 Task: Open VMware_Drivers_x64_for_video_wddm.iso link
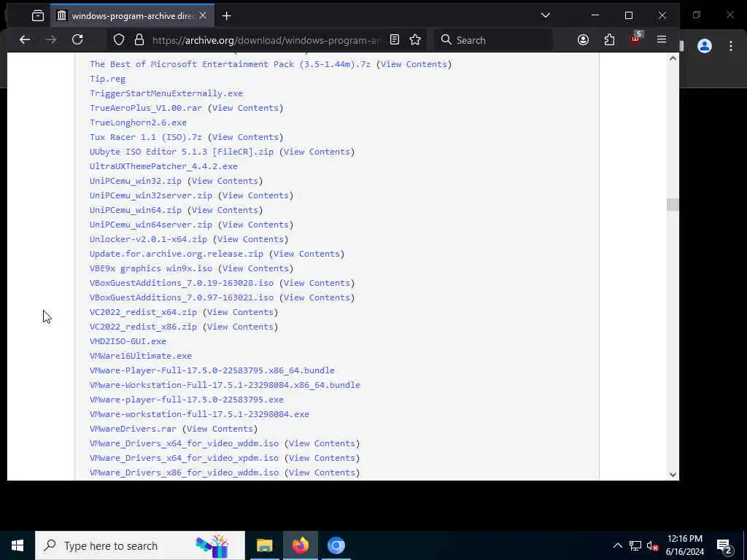pos(185,443)
